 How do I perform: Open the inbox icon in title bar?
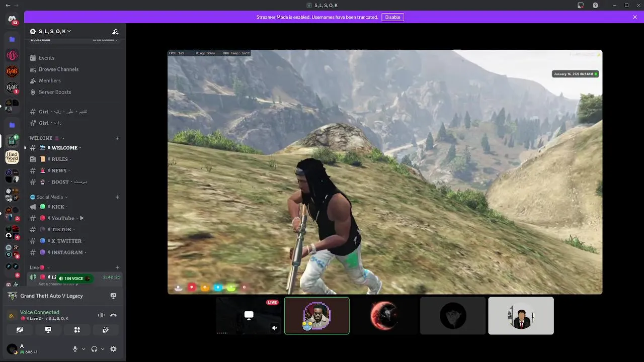tap(581, 6)
